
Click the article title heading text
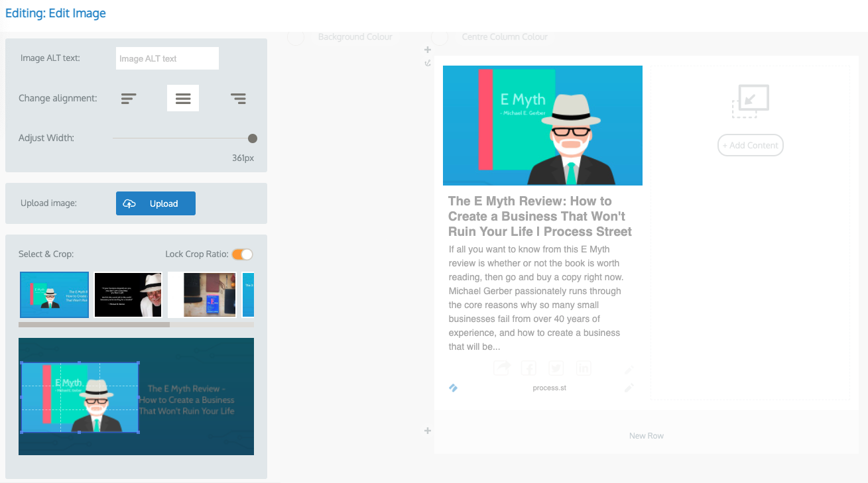(540, 216)
